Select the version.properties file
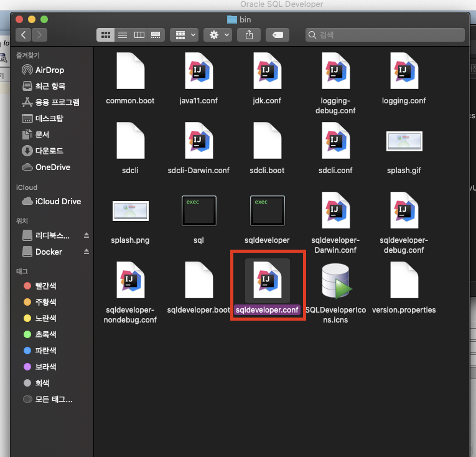The height and width of the screenshot is (457, 476). (404, 280)
